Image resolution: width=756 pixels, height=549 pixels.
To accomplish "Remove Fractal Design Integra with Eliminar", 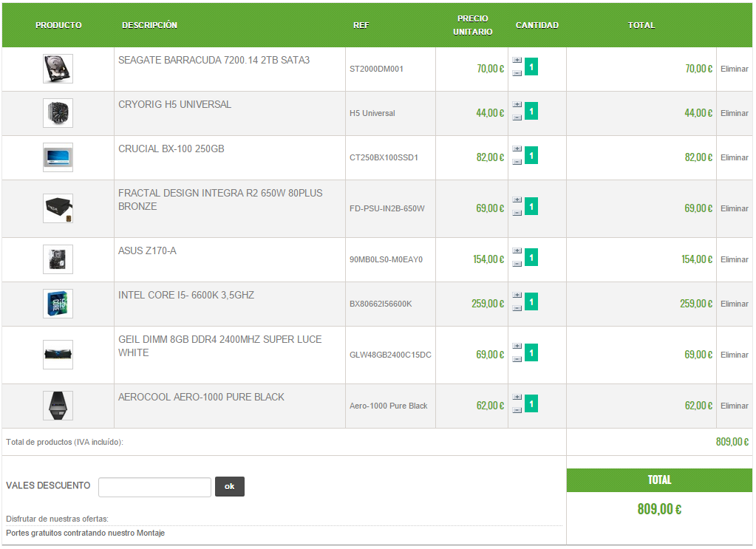I will tap(735, 209).
